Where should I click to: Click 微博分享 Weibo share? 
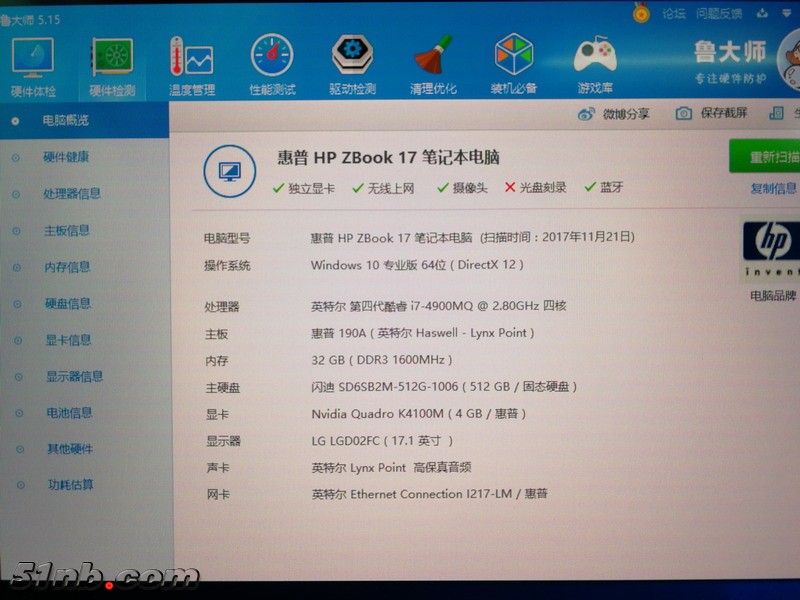click(x=614, y=114)
